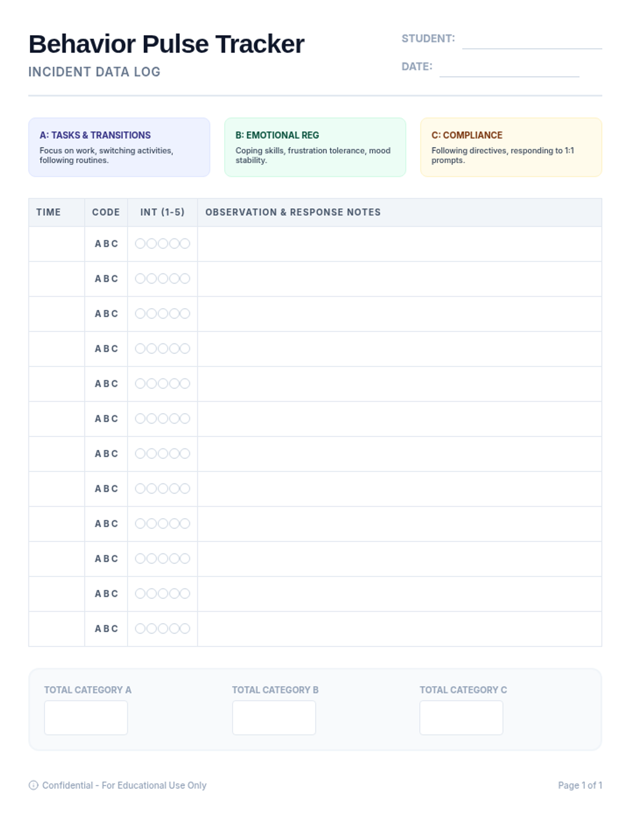Select the A: Tasks & Transitions card
This screenshot has height=840, width=630.
pos(119,147)
